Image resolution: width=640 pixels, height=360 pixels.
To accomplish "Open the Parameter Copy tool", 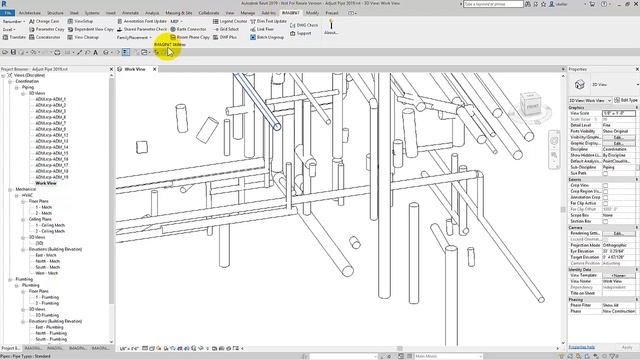I will click(47, 29).
